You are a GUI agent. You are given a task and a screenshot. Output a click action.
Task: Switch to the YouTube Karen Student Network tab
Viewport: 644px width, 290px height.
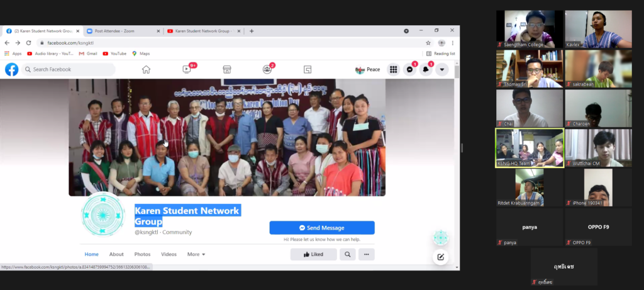coord(203,31)
